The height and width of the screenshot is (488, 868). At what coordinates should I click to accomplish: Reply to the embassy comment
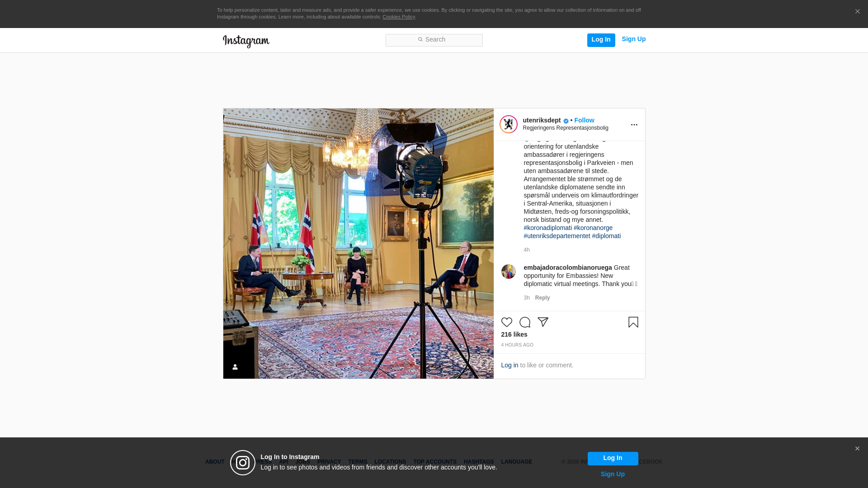(x=542, y=298)
